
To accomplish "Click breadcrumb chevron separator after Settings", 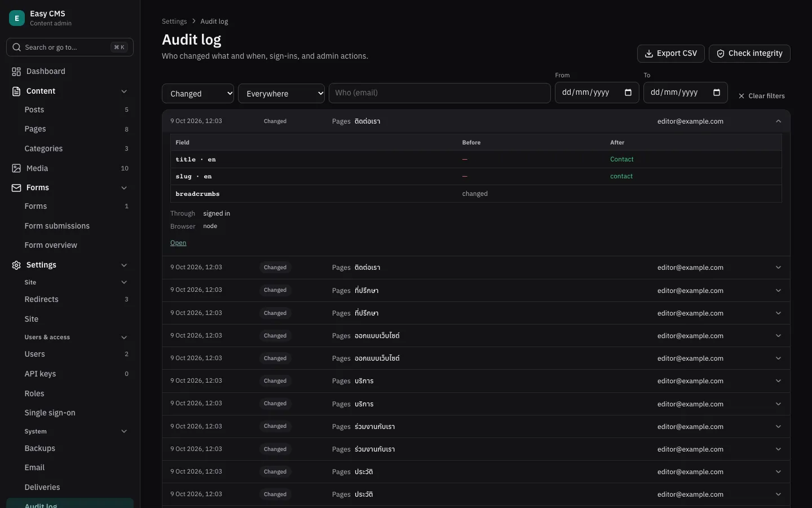I will 194,21.
